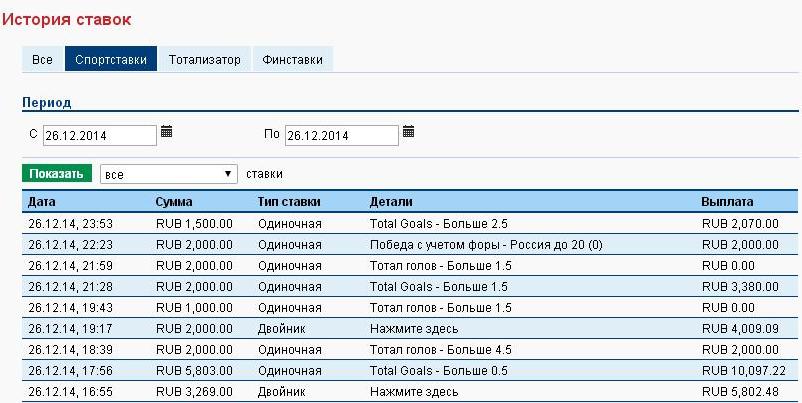
Task: Click the Дата column header
Action: (43, 201)
